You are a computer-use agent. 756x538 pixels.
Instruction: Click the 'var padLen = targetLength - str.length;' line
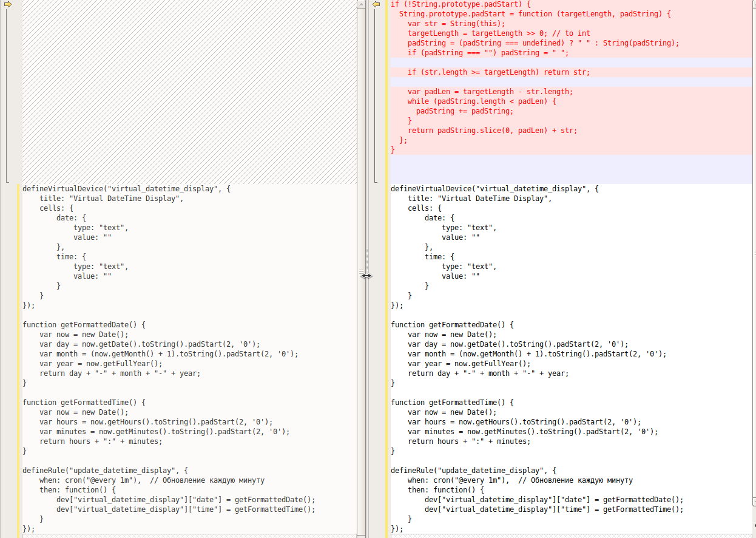point(490,92)
